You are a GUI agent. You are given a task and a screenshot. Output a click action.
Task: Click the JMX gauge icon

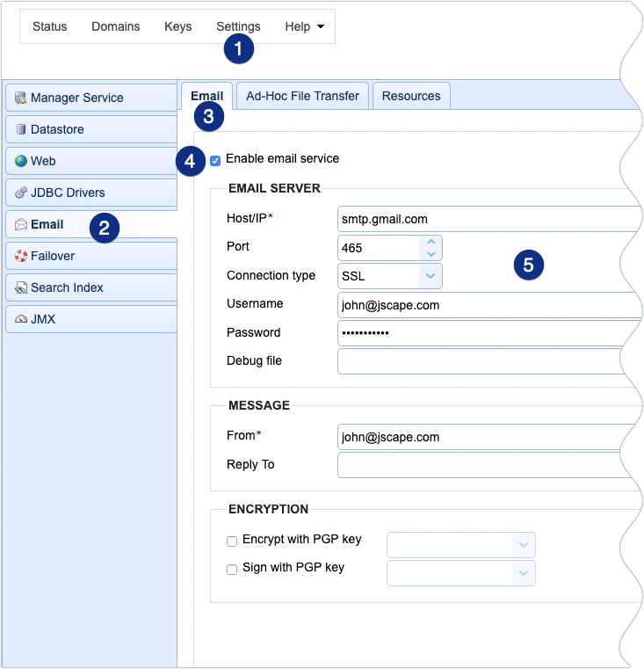click(21, 319)
